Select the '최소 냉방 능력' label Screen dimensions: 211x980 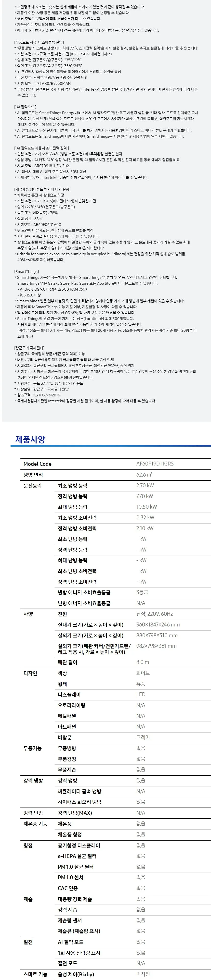(73, 485)
